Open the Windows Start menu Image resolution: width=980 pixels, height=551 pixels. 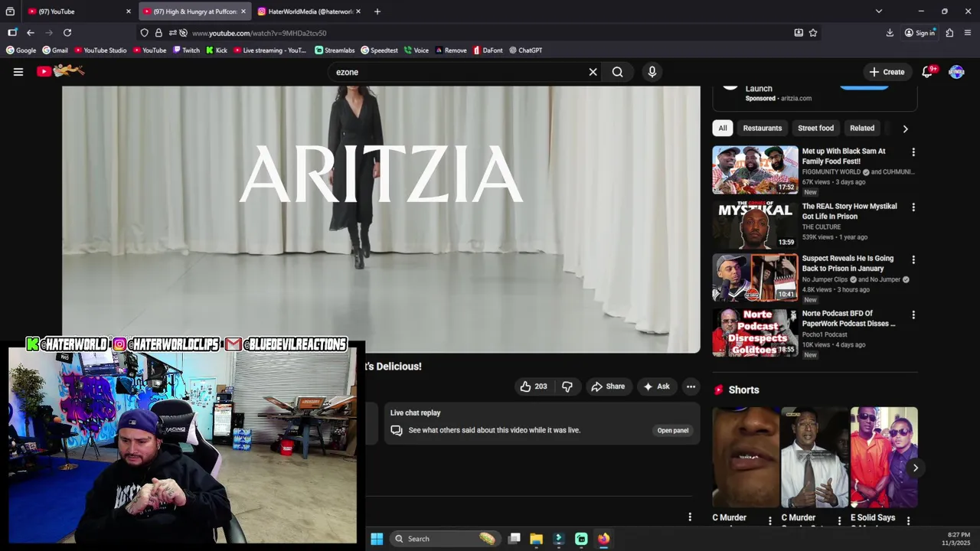[x=377, y=539]
